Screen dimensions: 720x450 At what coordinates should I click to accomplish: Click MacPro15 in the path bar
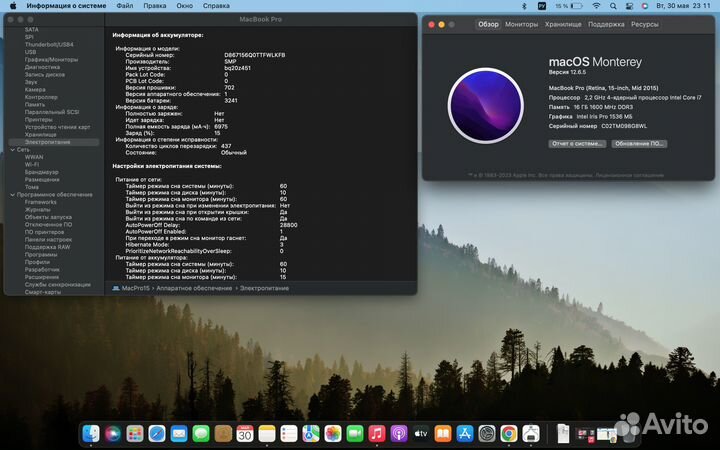coord(131,288)
